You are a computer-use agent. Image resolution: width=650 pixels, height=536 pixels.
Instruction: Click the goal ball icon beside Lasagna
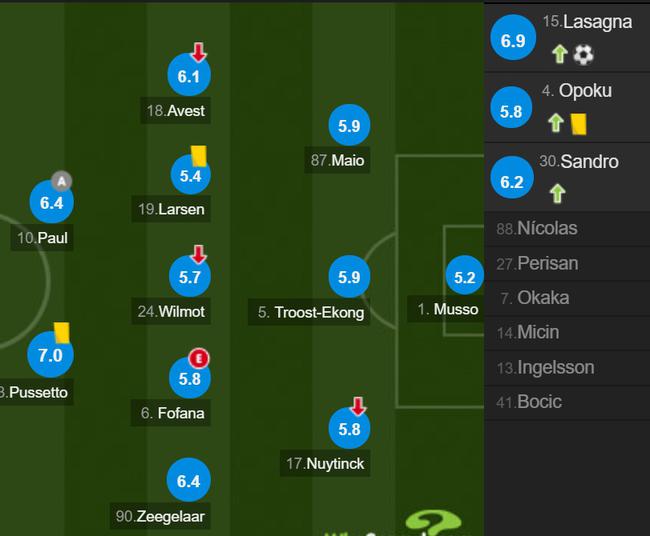(583, 54)
